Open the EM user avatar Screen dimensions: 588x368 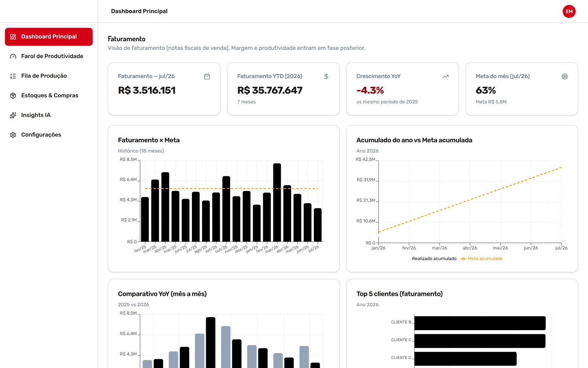coord(569,11)
